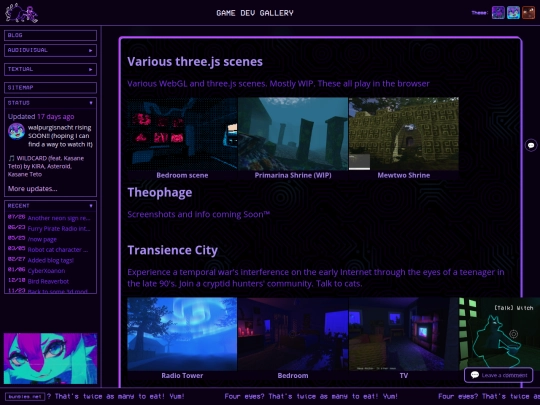
Task: Click the 'Mewtwo Shrine' caption text
Action: coord(404,175)
